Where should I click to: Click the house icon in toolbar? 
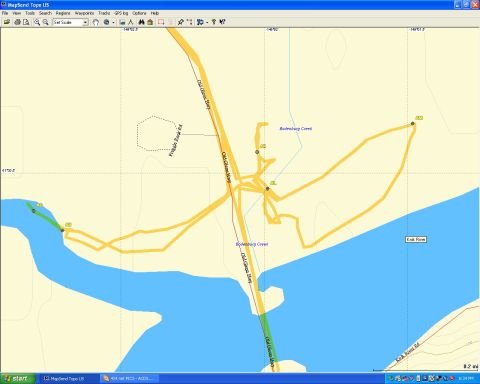pos(150,22)
